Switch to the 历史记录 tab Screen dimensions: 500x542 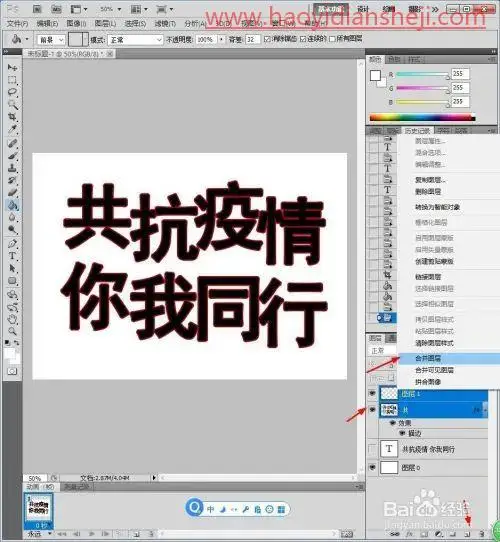click(417, 131)
